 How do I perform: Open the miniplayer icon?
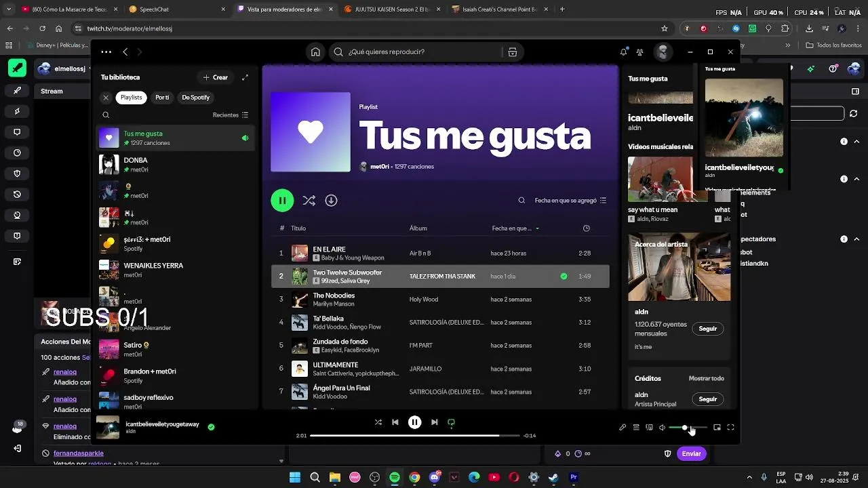717,428
